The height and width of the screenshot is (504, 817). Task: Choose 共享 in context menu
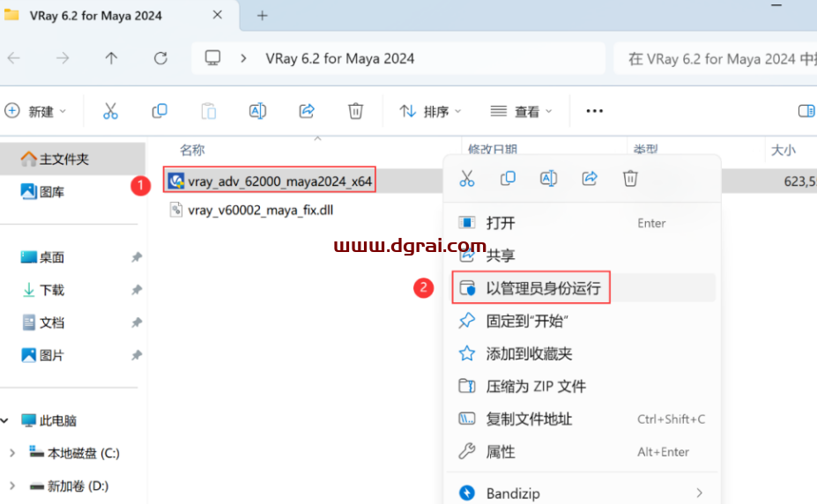click(x=583, y=256)
